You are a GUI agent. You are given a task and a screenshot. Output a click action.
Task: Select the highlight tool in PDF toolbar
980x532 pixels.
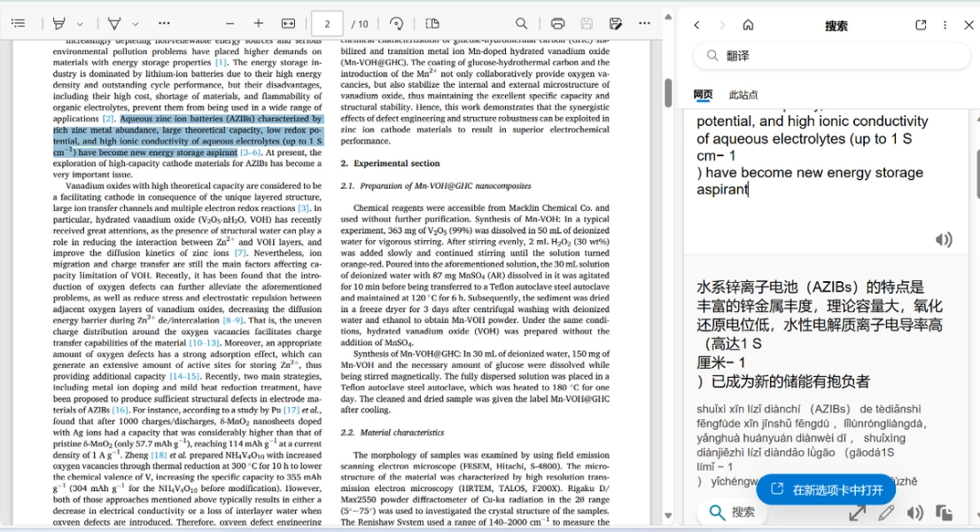click(x=59, y=24)
